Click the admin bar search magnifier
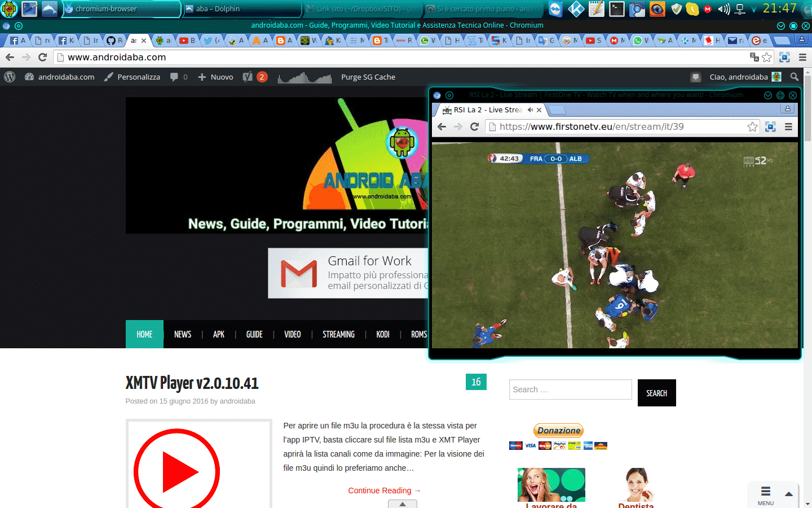 pyautogui.click(x=795, y=77)
